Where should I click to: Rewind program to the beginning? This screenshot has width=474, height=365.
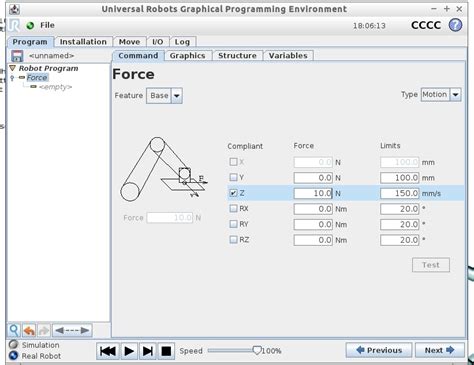click(108, 351)
